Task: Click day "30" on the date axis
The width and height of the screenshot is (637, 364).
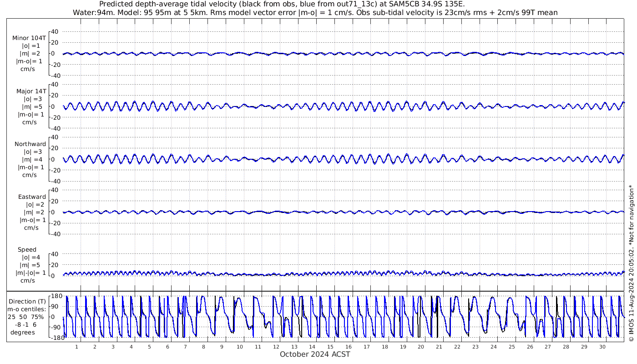Action: click(x=602, y=347)
